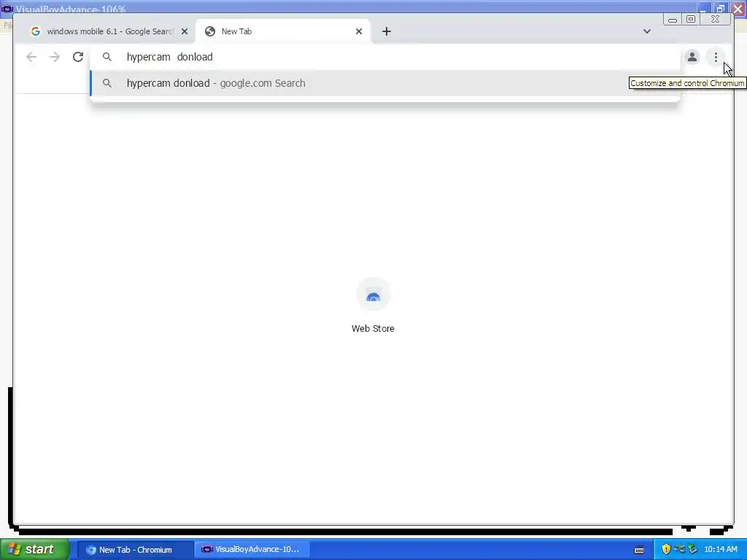Click the browser back arrow
This screenshot has width=747, height=560.
click(x=31, y=57)
